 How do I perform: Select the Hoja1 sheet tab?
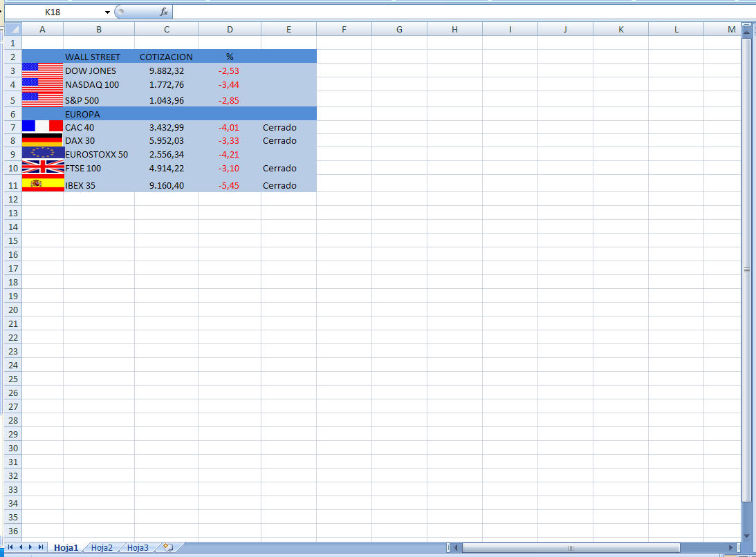pyautogui.click(x=66, y=548)
